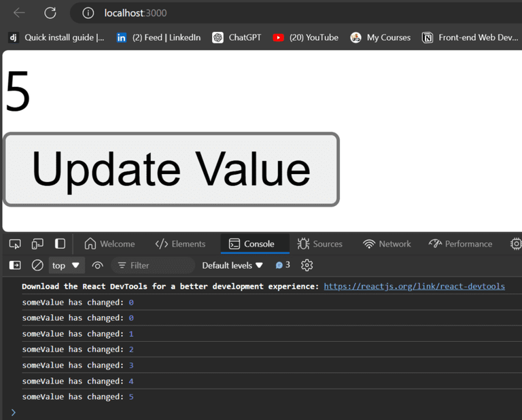Click the 'someValue has changed: 5' log line

click(77, 397)
